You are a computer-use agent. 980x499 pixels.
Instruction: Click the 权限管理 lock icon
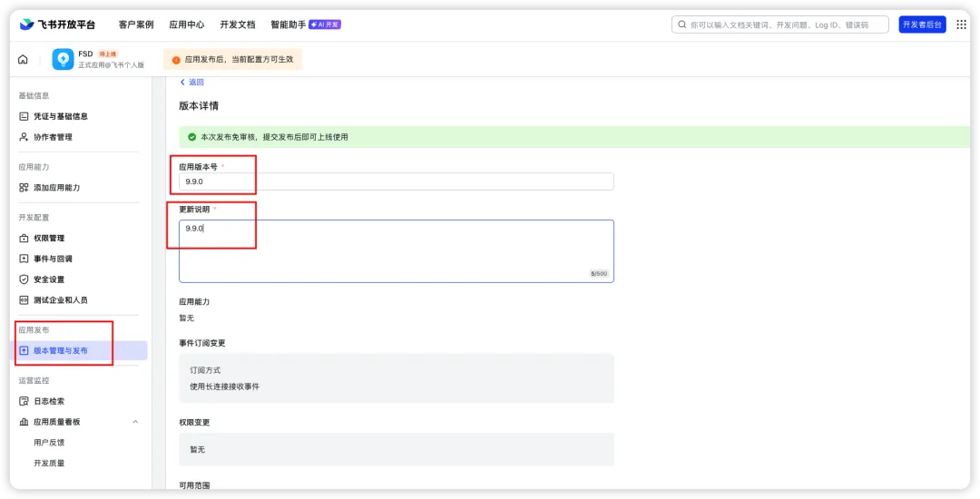pos(24,238)
